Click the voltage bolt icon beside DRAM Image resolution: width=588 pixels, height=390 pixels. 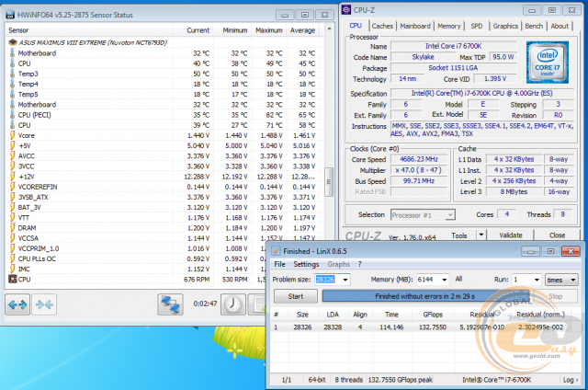tap(12, 228)
